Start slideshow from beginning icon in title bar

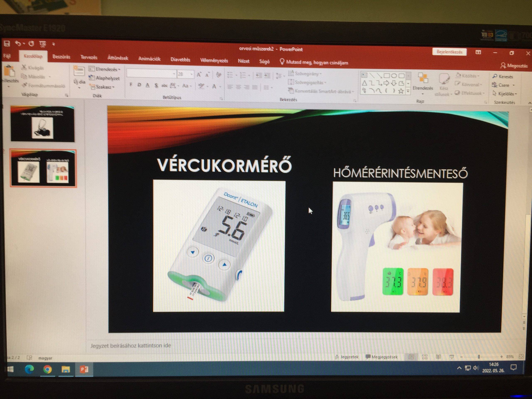click(x=43, y=44)
